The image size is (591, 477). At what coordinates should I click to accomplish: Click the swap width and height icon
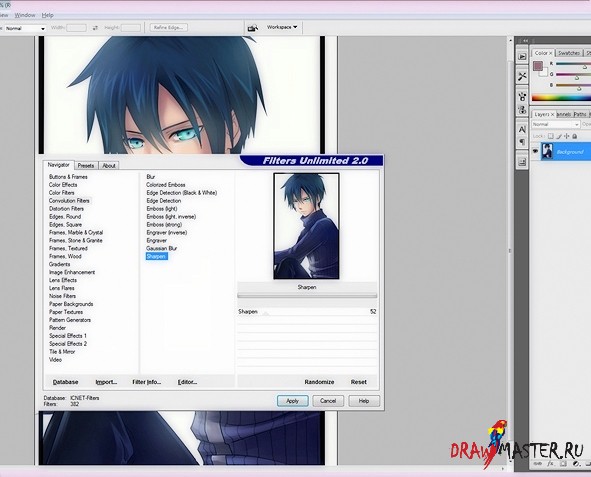(95, 28)
